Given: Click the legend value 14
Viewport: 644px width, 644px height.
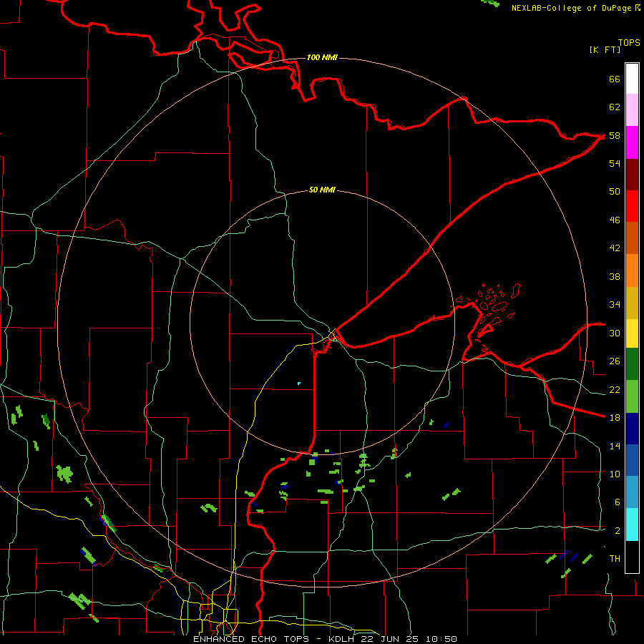Looking at the screenshot, I should click(615, 446).
